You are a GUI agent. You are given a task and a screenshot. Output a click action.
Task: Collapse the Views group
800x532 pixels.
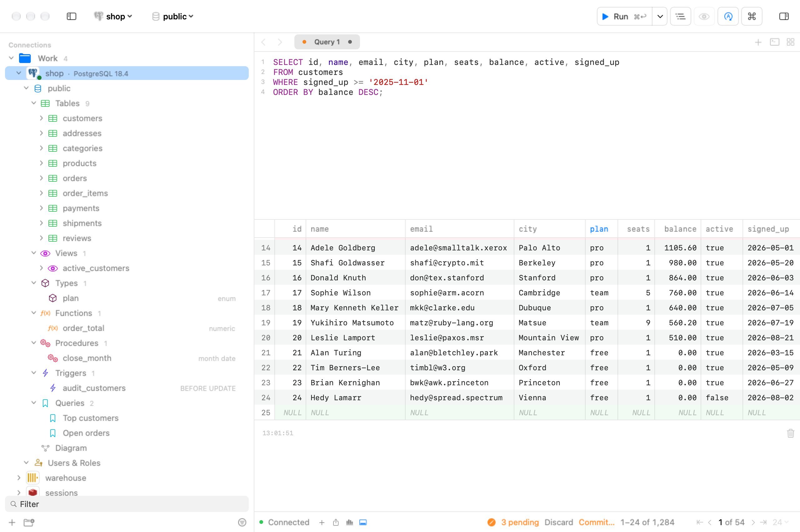tap(34, 253)
